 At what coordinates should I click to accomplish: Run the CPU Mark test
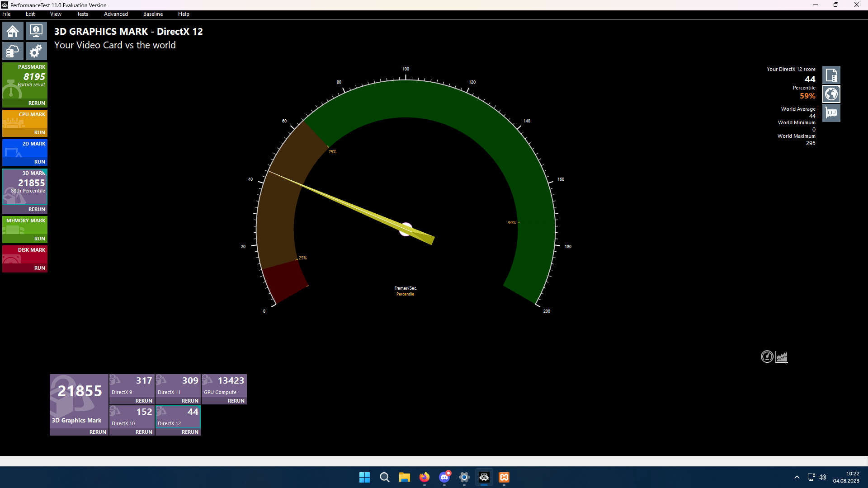point(40,132)
